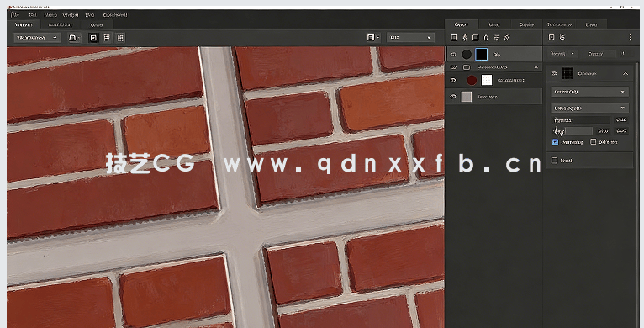644x328 pixels.
Task: Open the lighting icon dropdown in viewport toolbar
Action: 74,38
